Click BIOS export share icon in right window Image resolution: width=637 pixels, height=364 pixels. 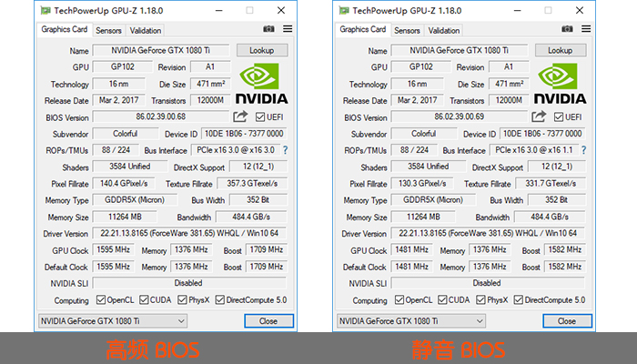tap(539, 116)
